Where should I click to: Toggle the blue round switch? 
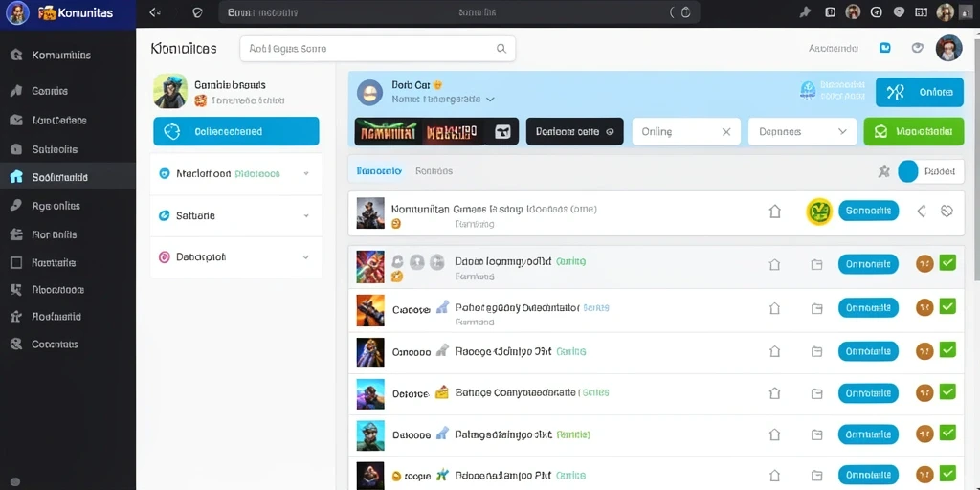pos(907,171)
